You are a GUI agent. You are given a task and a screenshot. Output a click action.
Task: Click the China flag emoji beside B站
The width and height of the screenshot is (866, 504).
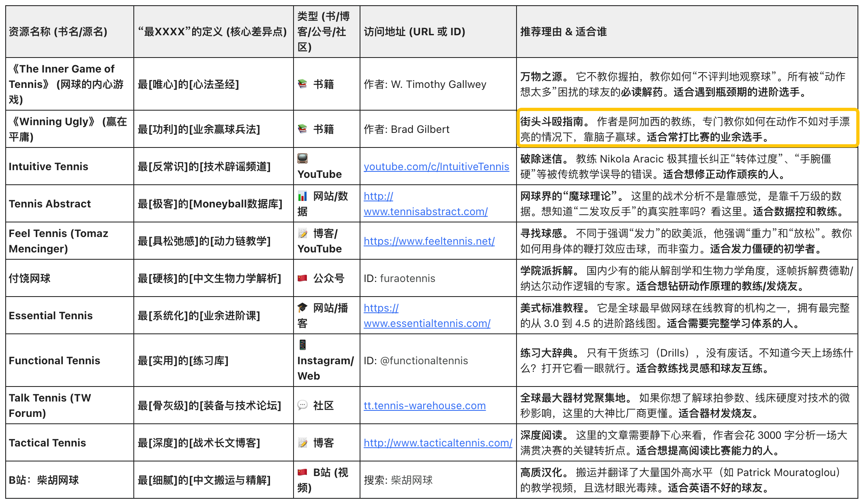(x=302, y=472)
